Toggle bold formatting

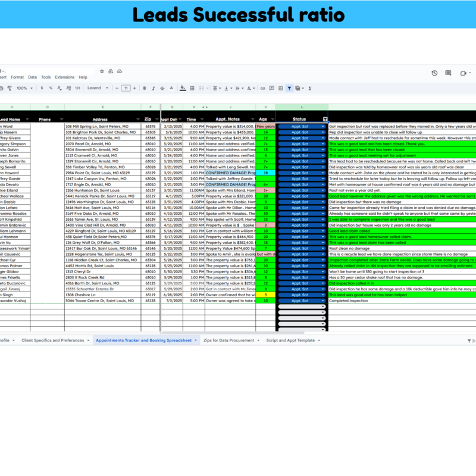point(144,89)
